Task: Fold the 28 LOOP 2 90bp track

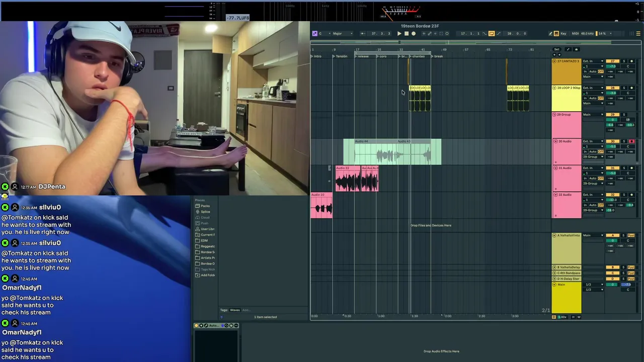Action: (554, 88)
